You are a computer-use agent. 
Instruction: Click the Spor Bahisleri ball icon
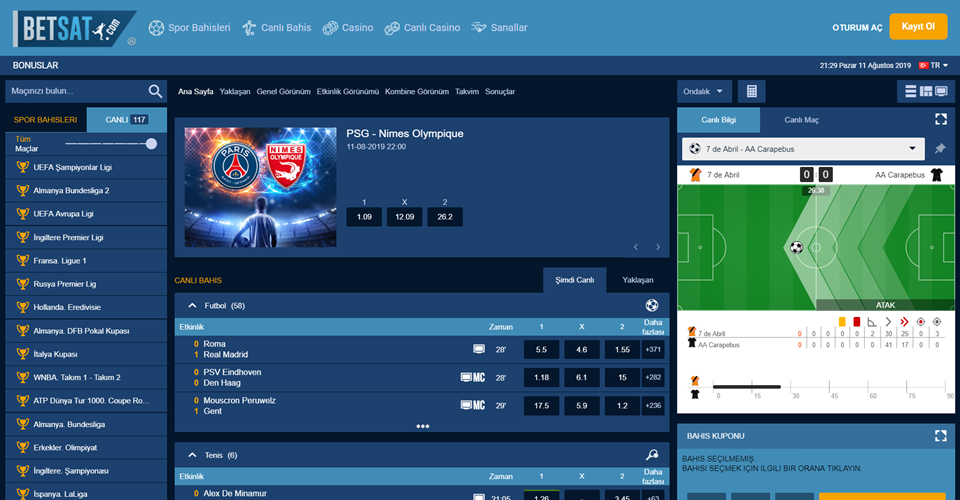click(156, 28)
